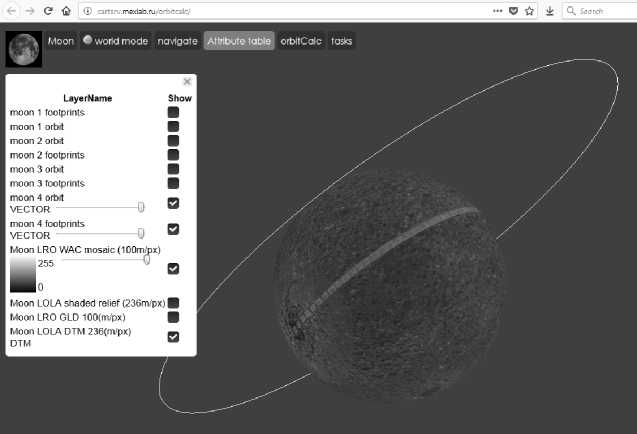Image resolution: width=637 pixels, height=434 pixels.
Task: Hide moon 4 footprints layer
Action: tap(173, 229)
